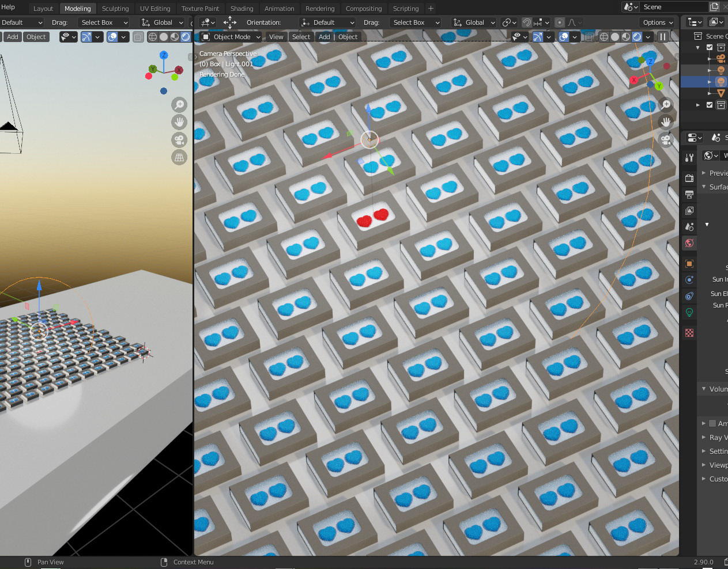Screen dimensions: 728x569
Task: Open the Physics properties tab
Action: click(x=689, y=280)
